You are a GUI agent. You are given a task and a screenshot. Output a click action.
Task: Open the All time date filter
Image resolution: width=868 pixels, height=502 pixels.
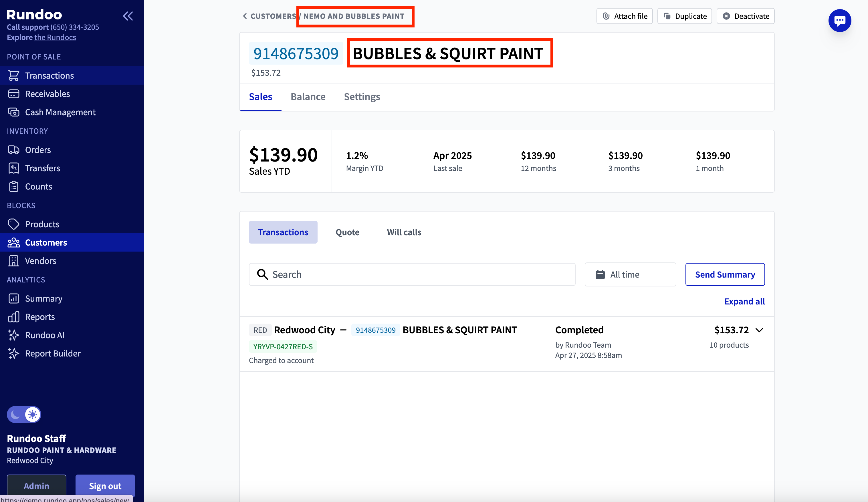point(630,274)
